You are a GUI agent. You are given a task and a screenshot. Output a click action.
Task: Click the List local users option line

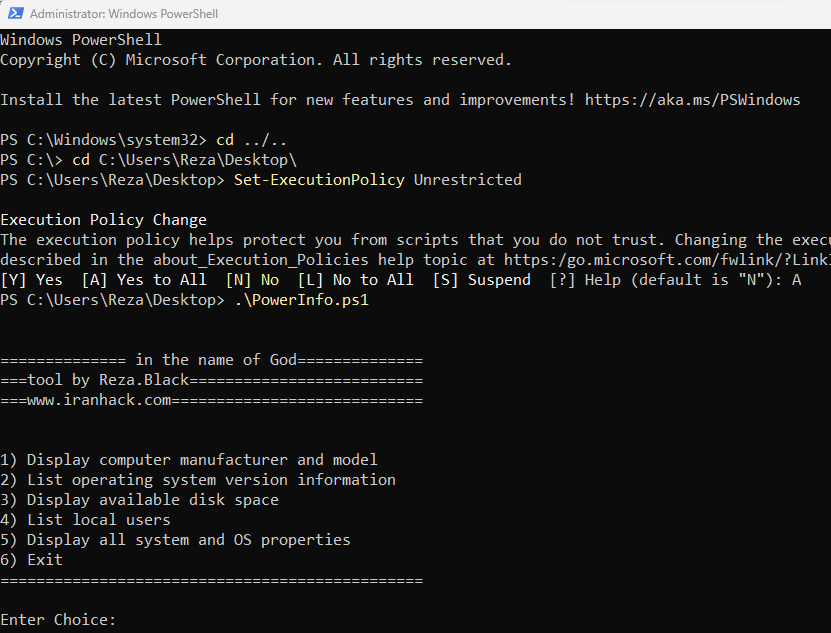tap(85, 520)
